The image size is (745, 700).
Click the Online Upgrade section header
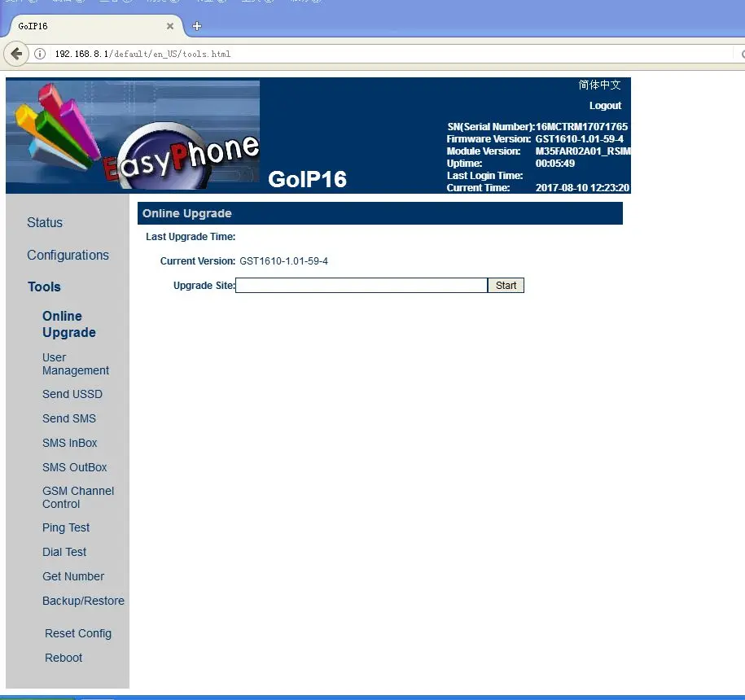[380, 213]
